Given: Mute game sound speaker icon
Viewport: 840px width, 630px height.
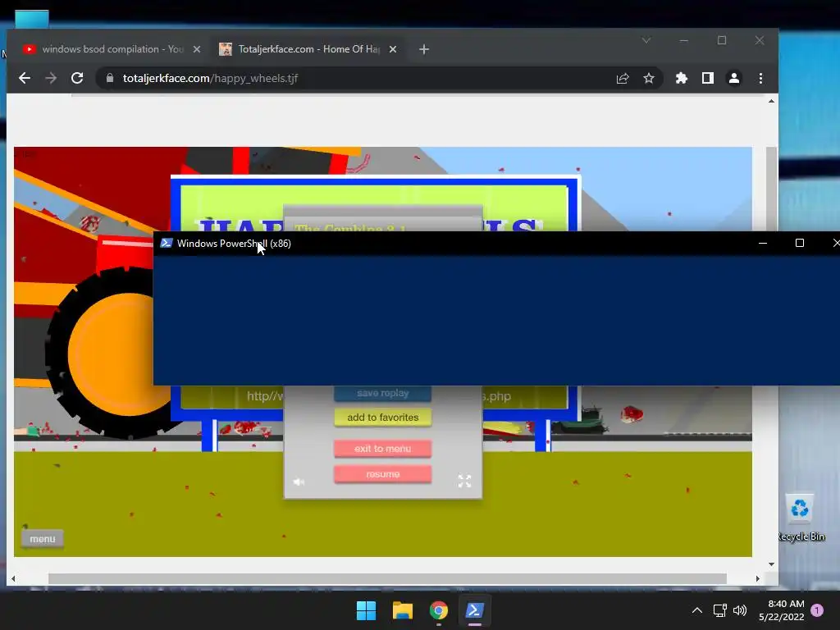Looking at the screenshot, I should [299, 482].
